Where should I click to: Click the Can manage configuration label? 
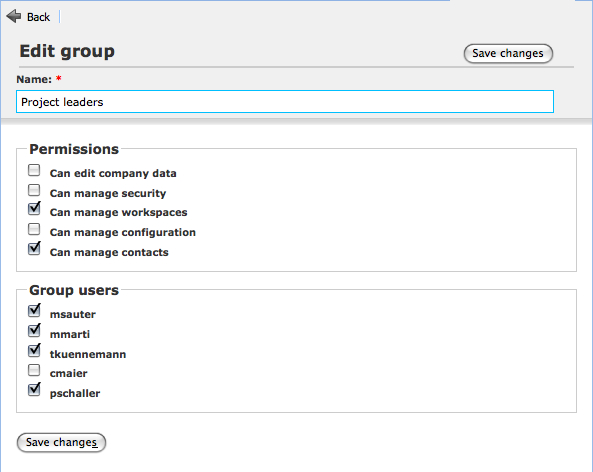coord(123,232)
